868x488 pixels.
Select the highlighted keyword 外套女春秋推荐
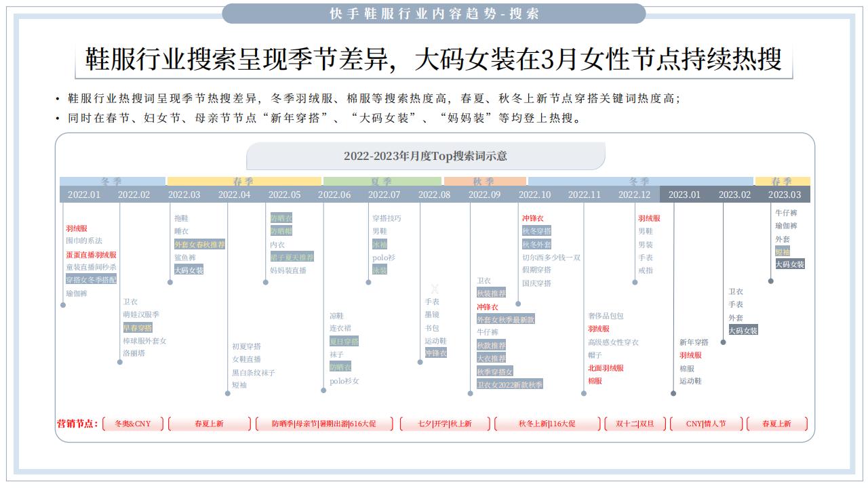pos(199,244)
